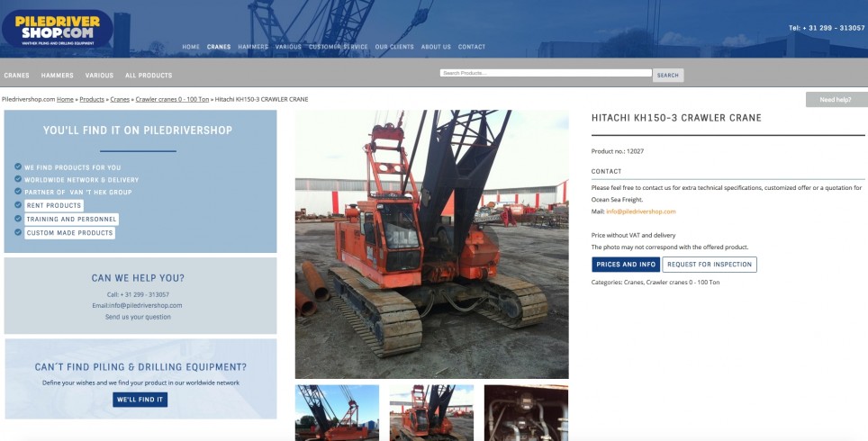The image size is (868, 441).
Task: Click the HITACHI KH150-3 CRAWLER CRANE title
Action: coord(676,118)
